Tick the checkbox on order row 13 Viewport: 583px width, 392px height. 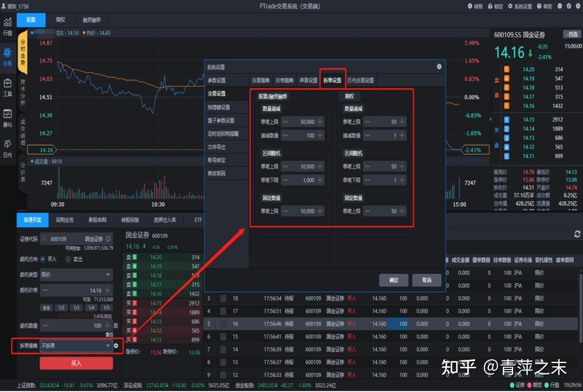(223, 362)
